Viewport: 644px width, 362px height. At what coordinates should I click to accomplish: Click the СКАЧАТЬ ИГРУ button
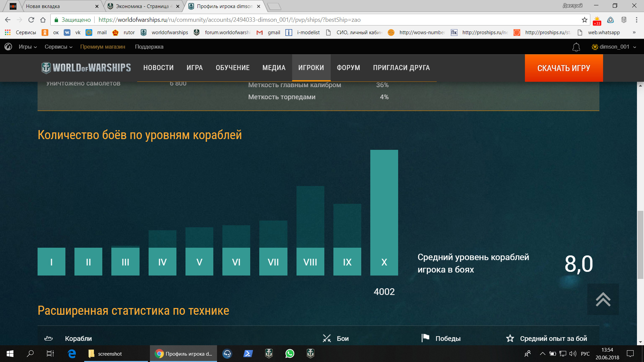pyautogui.click(x=563, y=68)
